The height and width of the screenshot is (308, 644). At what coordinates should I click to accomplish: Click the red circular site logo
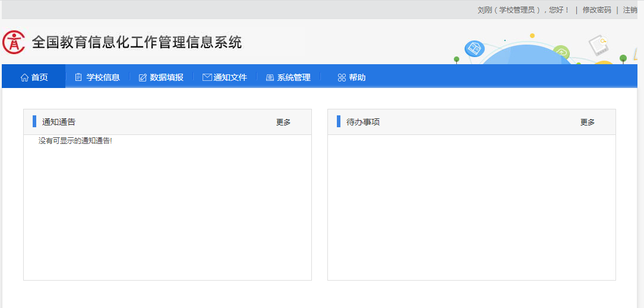click(14, 42)
